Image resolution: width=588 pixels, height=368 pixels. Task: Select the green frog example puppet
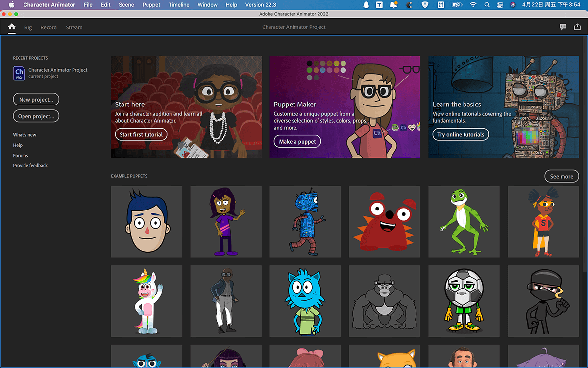(x=464, y=221)
